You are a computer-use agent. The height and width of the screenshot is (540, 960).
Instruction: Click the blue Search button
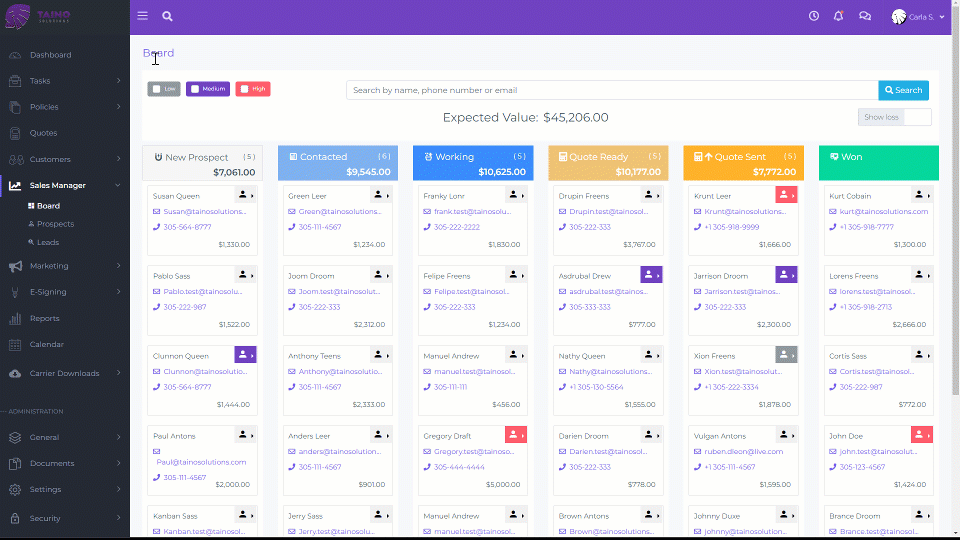coord(903,90)
